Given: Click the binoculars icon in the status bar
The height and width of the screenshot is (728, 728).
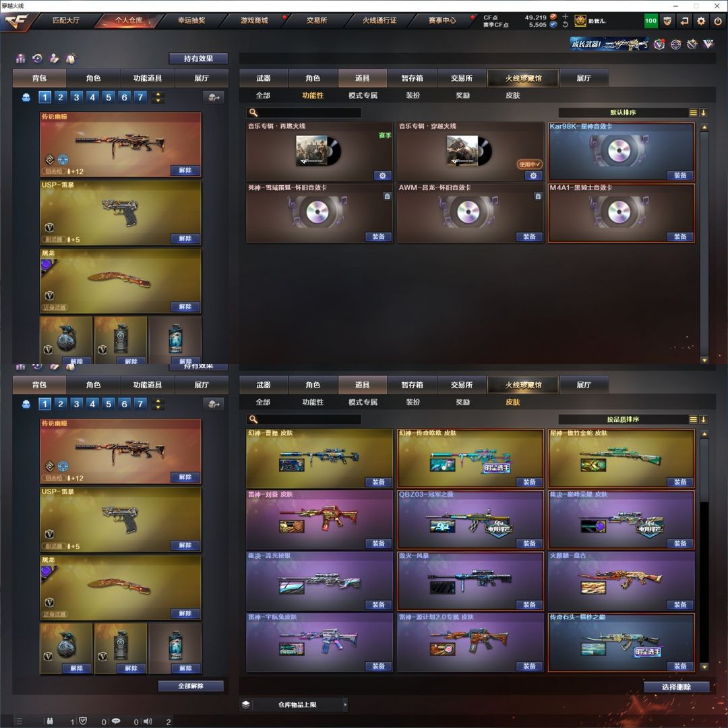Looking at the screenshot, I should coord(50,721).
